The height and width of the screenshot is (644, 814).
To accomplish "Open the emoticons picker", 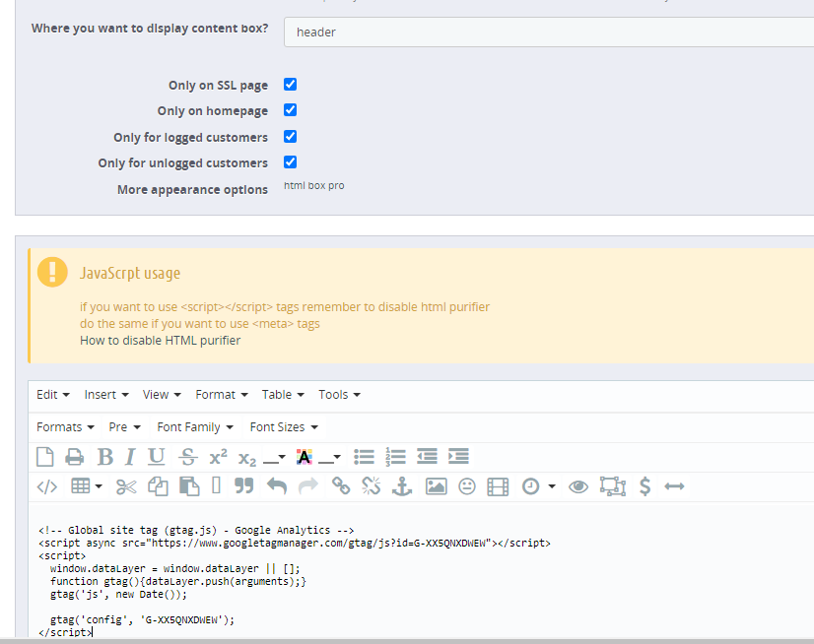I will tap(467, 486).
